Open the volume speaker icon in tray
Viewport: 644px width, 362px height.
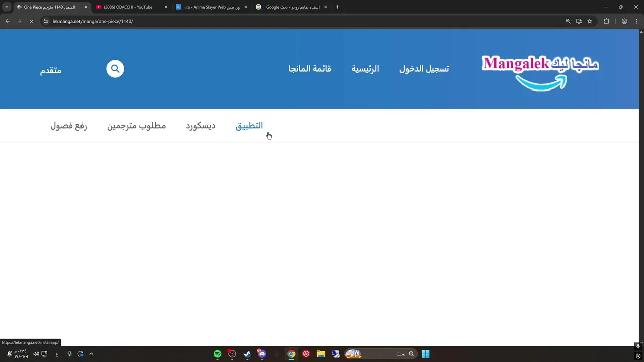pos(36,354)
